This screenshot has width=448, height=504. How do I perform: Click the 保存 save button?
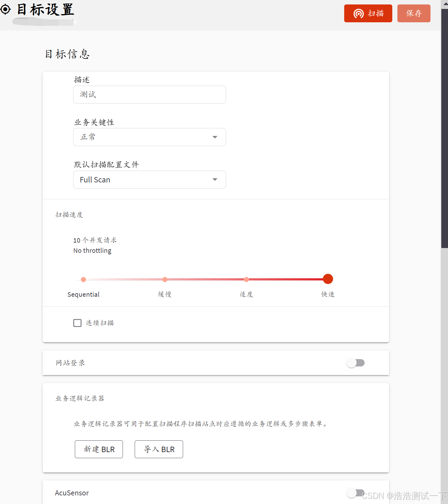[414, 13]
